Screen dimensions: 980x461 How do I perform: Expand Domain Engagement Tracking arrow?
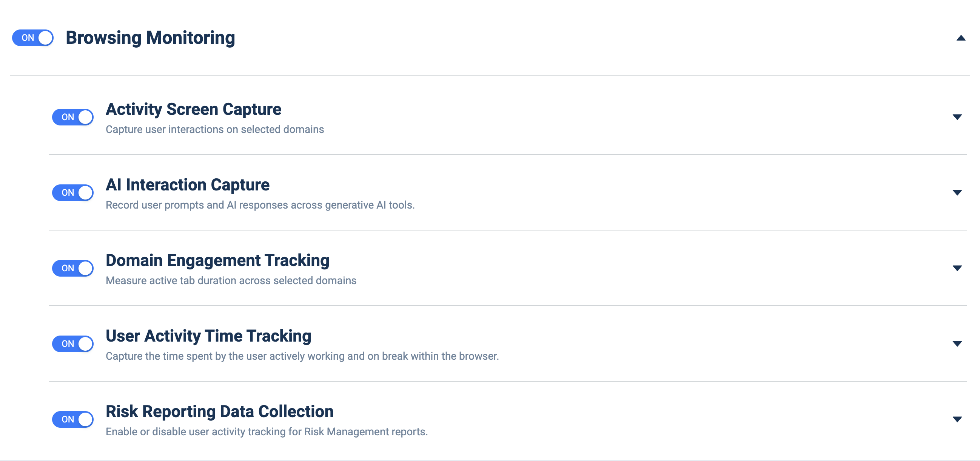point(957,268)
